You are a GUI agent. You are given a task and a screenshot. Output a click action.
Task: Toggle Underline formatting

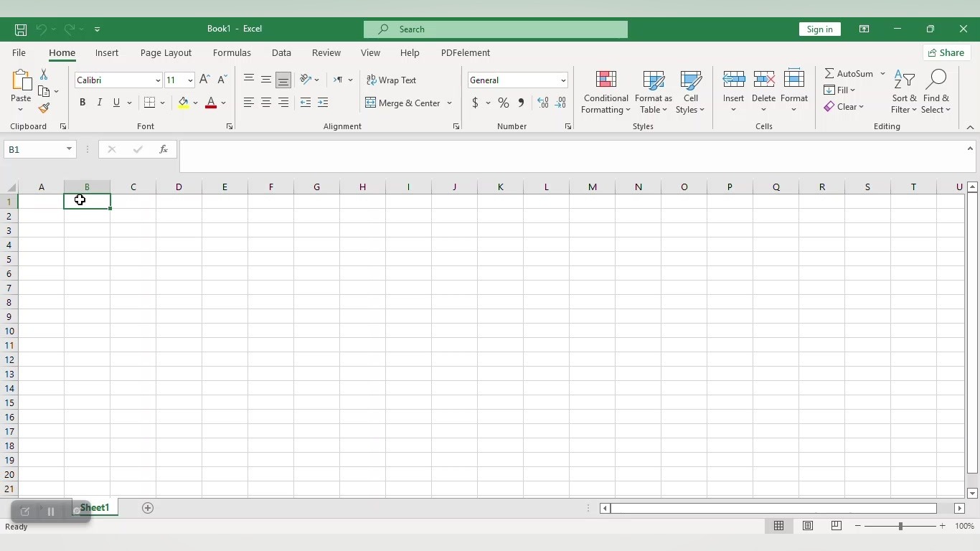point(116,103)
